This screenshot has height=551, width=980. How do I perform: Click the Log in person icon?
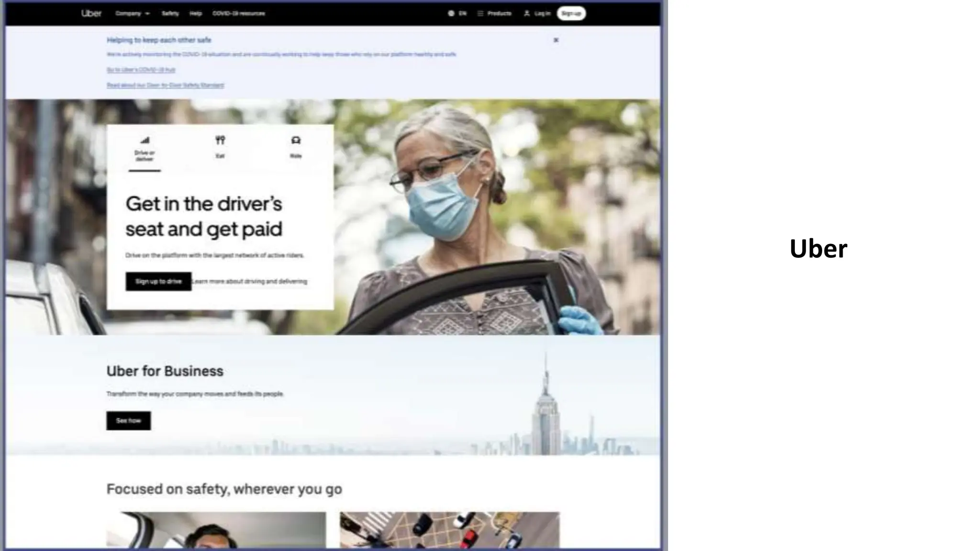click(527, 13)
